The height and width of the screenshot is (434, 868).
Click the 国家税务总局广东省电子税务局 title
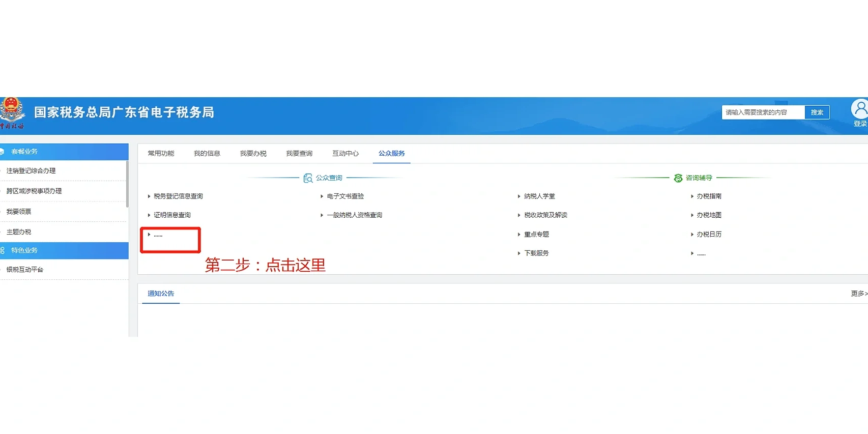[124, 112]
